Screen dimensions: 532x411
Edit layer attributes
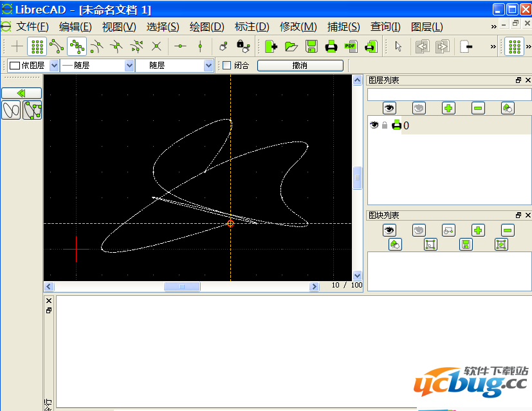[508, 108]
